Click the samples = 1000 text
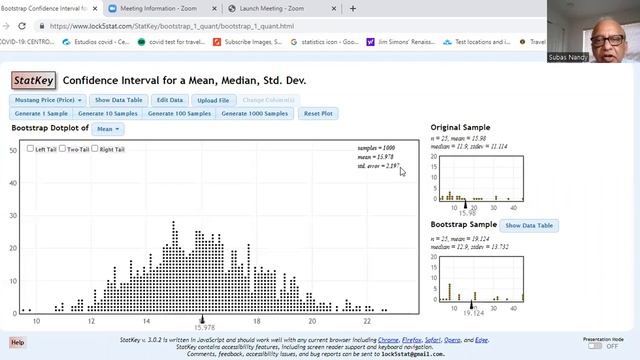 376,148
